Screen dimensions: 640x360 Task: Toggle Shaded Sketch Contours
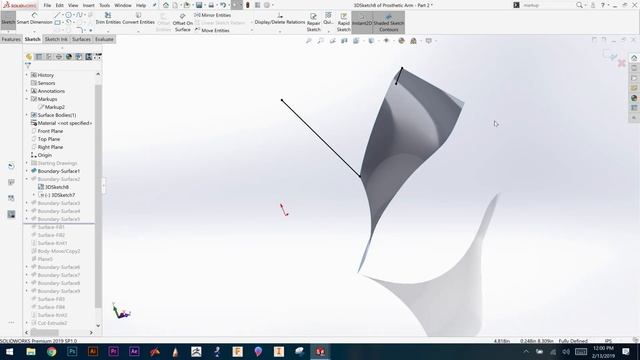pyautogui.click(x=389, y=22)
